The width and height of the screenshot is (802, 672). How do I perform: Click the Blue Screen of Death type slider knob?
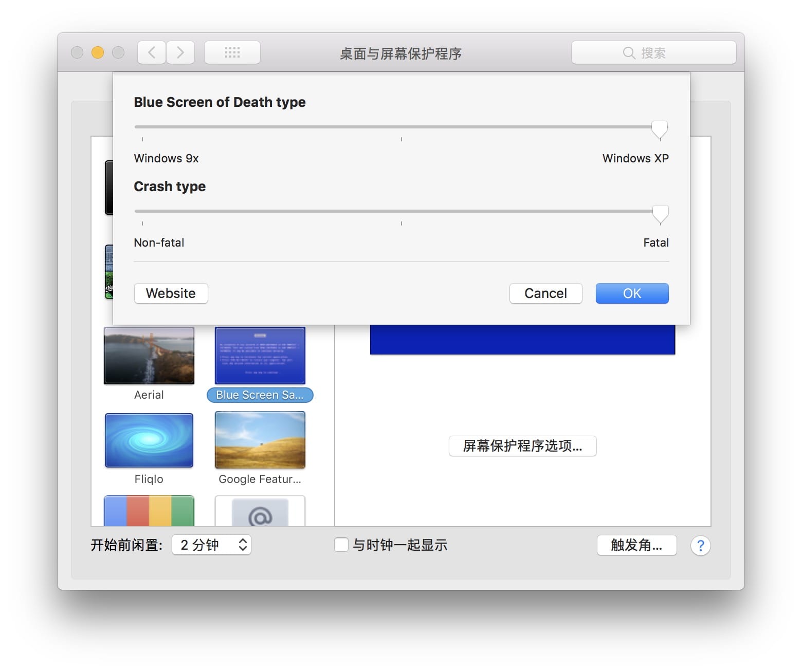tap(660, 129)
